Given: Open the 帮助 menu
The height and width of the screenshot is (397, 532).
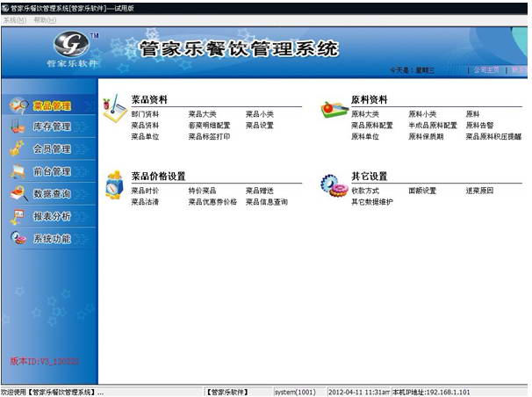Looking at the screenshot, I should point(45,20).
